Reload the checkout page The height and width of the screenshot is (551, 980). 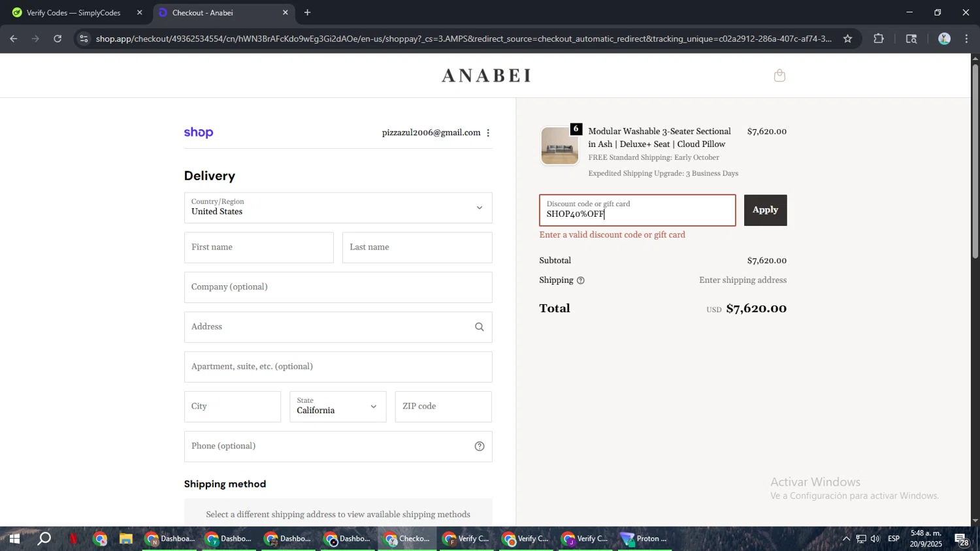(x=57, y=39)
